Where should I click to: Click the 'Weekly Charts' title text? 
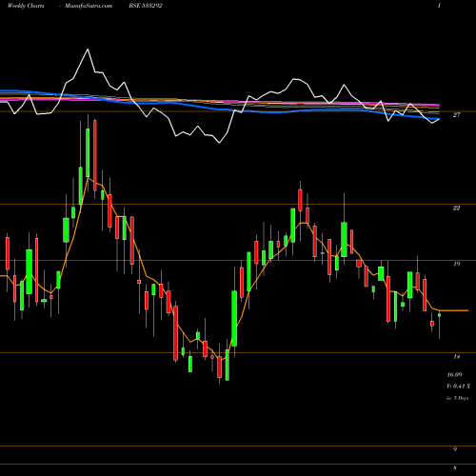tap(26, 6)
